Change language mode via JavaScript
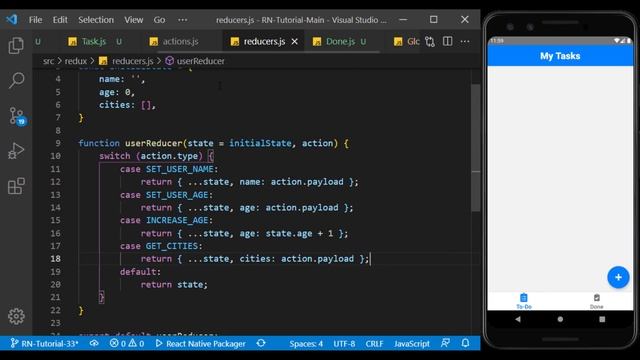 point(411,344)
